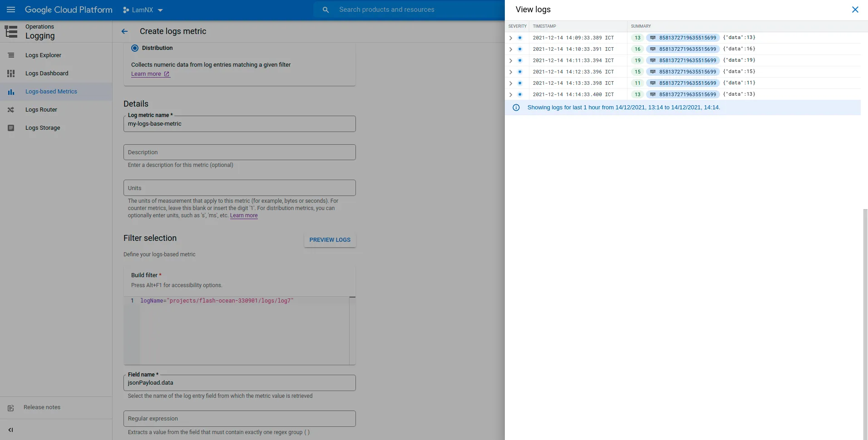Click the Logging product icon
The height and width of the screenshot is (440, 868).
[11, 31]
